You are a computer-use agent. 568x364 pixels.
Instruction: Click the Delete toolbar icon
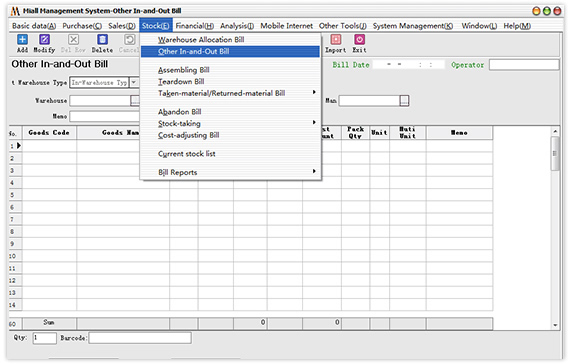pyautogui.click(x=102, y=40)
